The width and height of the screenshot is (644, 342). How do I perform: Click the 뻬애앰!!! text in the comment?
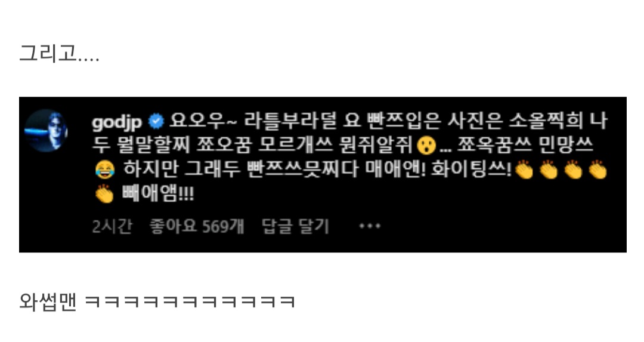point(158,193)
